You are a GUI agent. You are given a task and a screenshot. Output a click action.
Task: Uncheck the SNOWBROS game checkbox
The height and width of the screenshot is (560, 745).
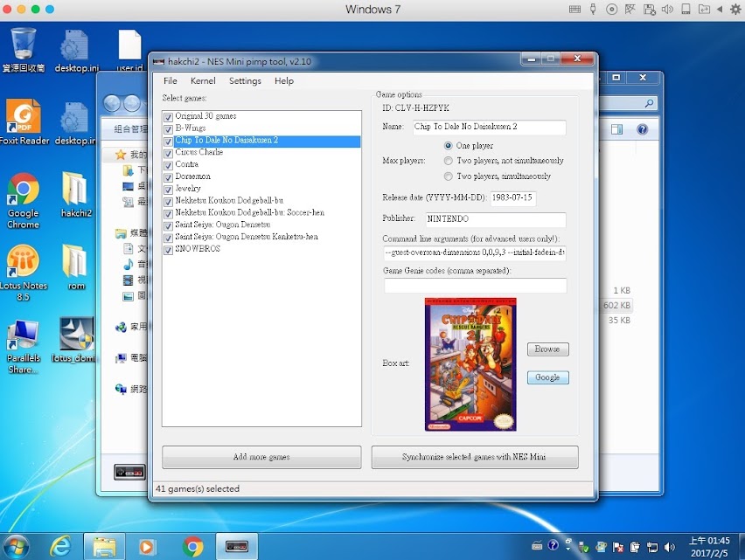(168, 250)
